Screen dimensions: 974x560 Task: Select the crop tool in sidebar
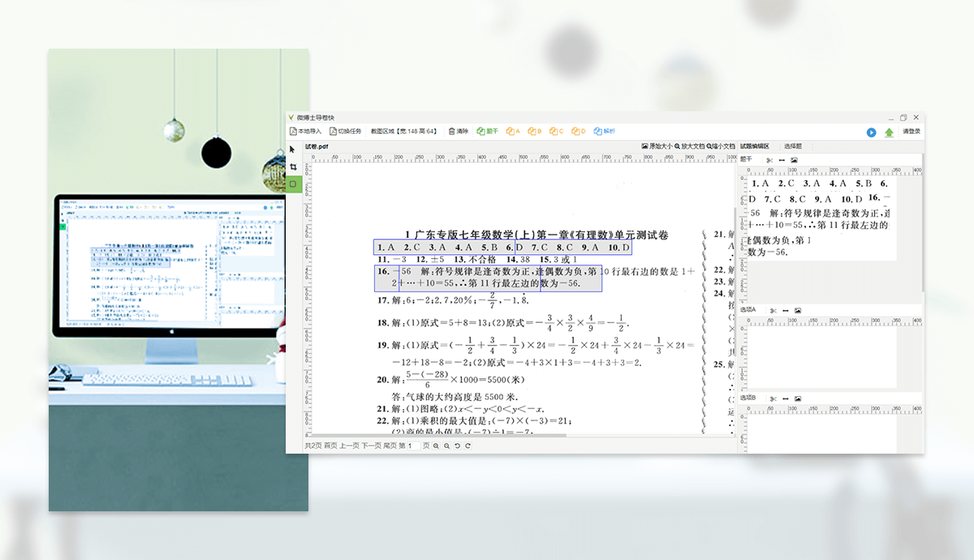[293, 166]
